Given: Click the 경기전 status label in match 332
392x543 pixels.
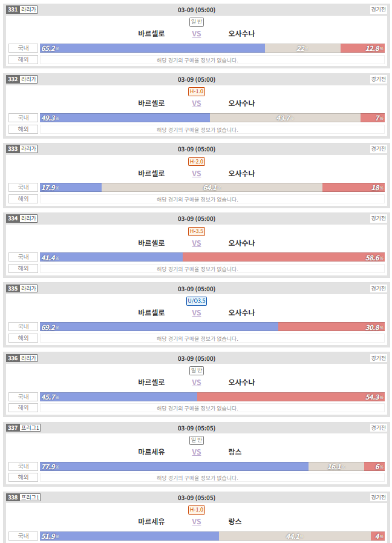Looking at the screenshot, I should (x=378, y=79).
